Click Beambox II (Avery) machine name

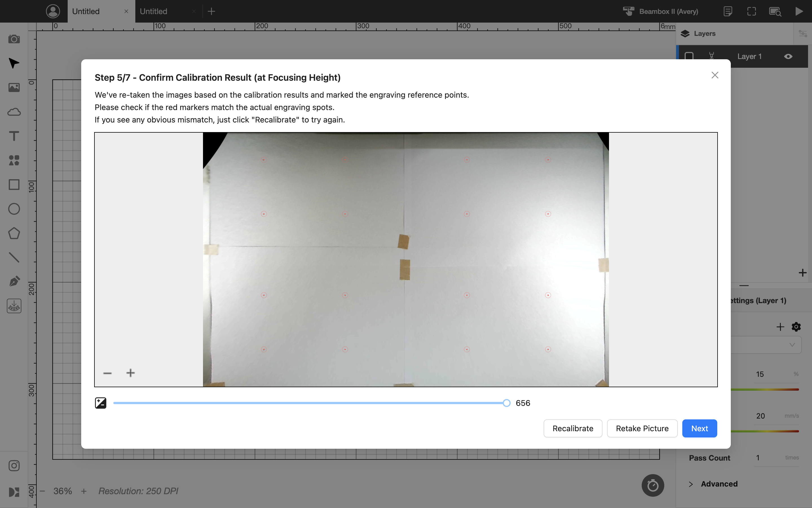669,11
